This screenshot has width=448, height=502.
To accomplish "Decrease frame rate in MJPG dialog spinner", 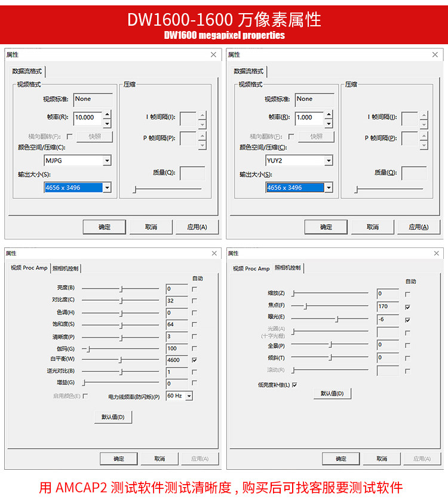I will [107, 123].
